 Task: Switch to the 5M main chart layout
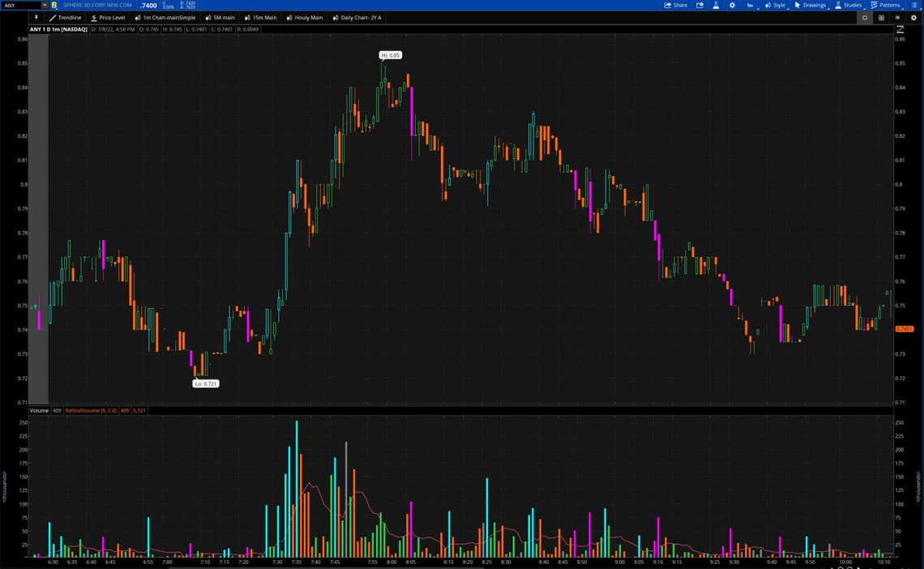click(x=220, y=17)
